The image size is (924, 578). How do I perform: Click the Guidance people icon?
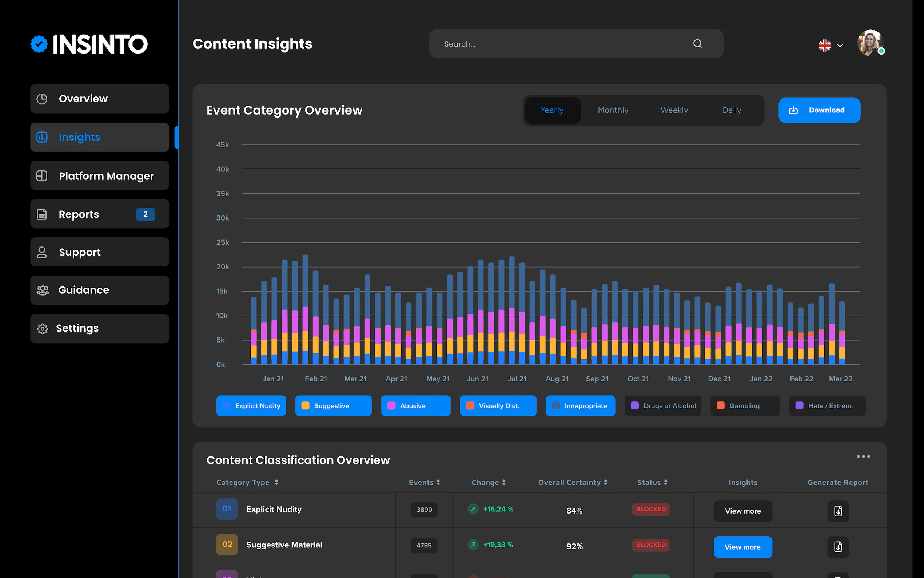tap(43, 290)
